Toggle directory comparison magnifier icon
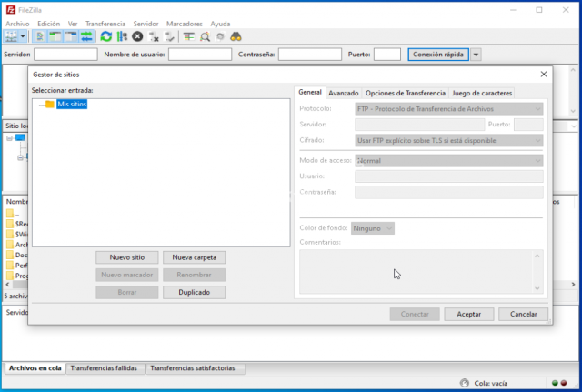 point(205,36)
